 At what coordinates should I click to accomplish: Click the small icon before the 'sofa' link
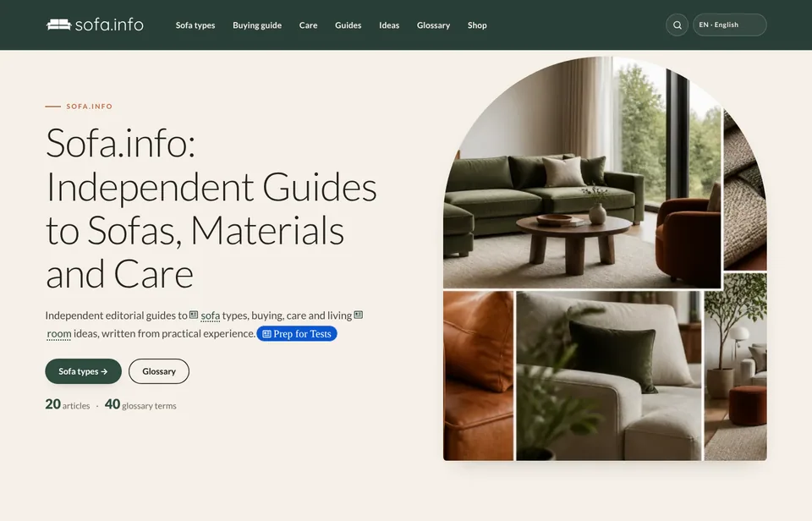tap(194, 315)
